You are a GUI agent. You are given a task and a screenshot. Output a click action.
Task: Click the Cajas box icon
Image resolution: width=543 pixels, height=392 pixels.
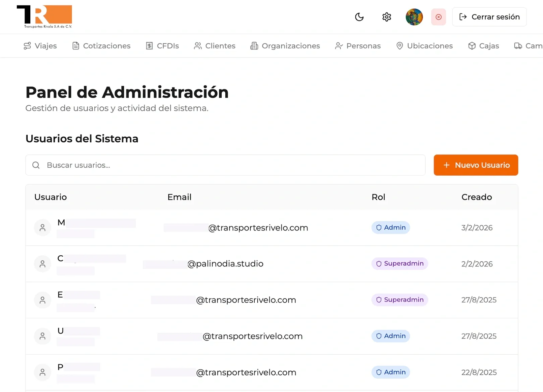471,46
